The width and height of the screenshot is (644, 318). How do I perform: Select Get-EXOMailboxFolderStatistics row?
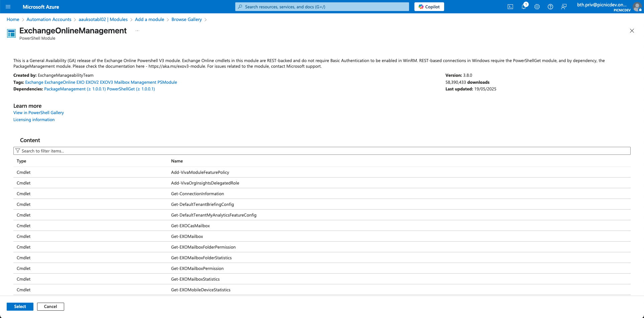(322, 258)
